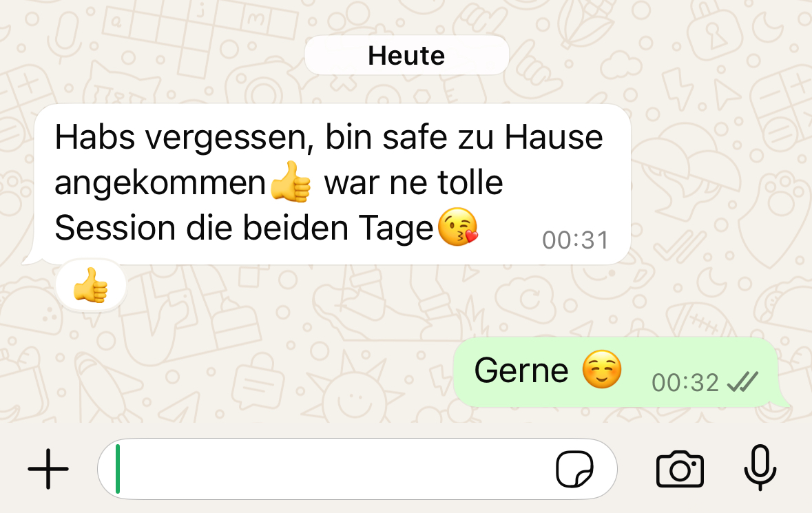Start a voice message with the microphone
This screenshot has height=513, width=812.
click(760, 468)
